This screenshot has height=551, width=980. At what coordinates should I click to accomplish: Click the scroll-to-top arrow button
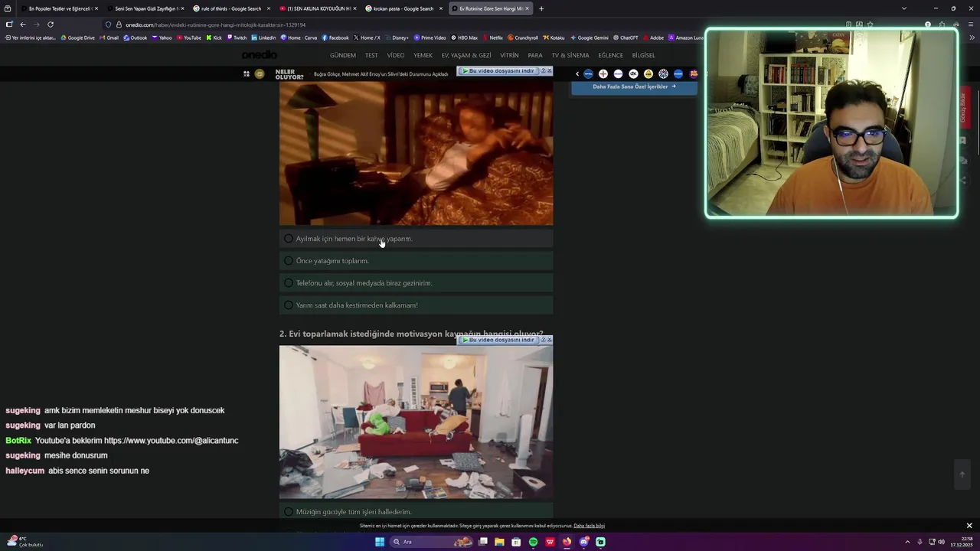(962, 474)
